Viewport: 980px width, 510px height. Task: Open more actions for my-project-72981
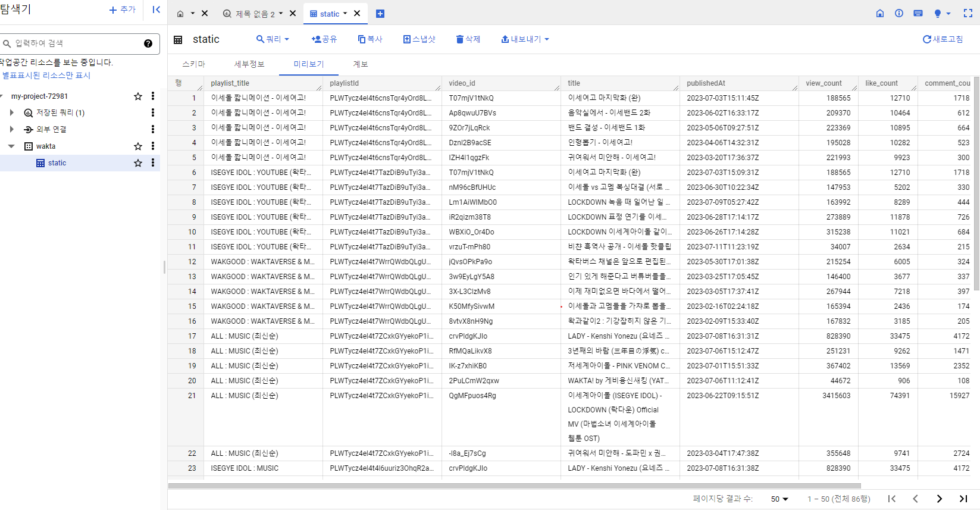coord(153,96)
